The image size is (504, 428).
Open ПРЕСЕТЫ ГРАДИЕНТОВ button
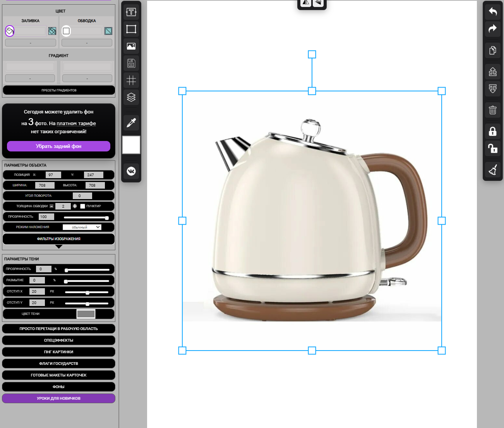click(x=59, y=90)
